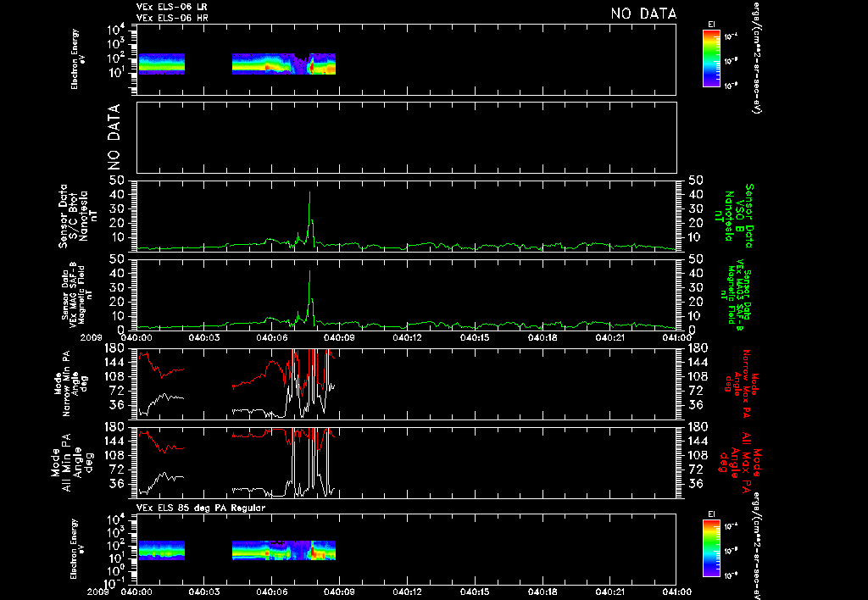Screen dimensions: 868x600
Task: Click the EI color bar beside the ELS-06 spectrogram
Action: (711, 58)
